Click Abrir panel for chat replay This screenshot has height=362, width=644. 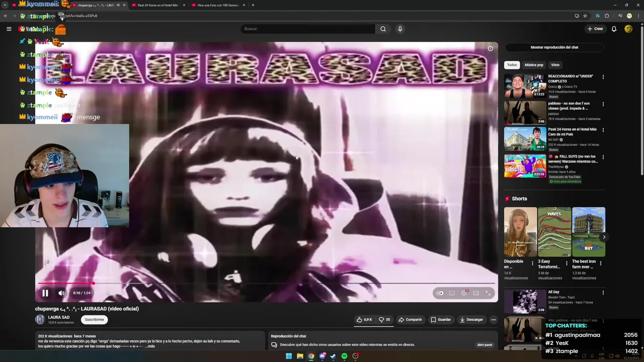point(485,345)
